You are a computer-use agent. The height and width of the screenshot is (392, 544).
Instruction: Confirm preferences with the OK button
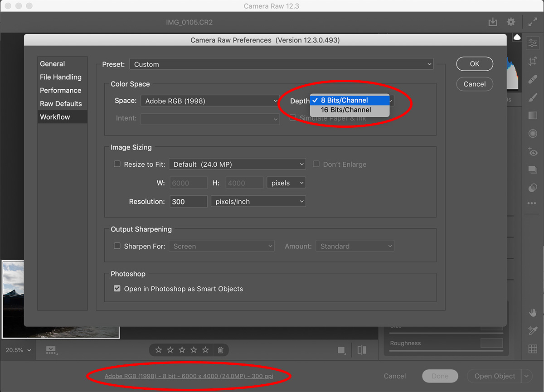click(474, 63)
